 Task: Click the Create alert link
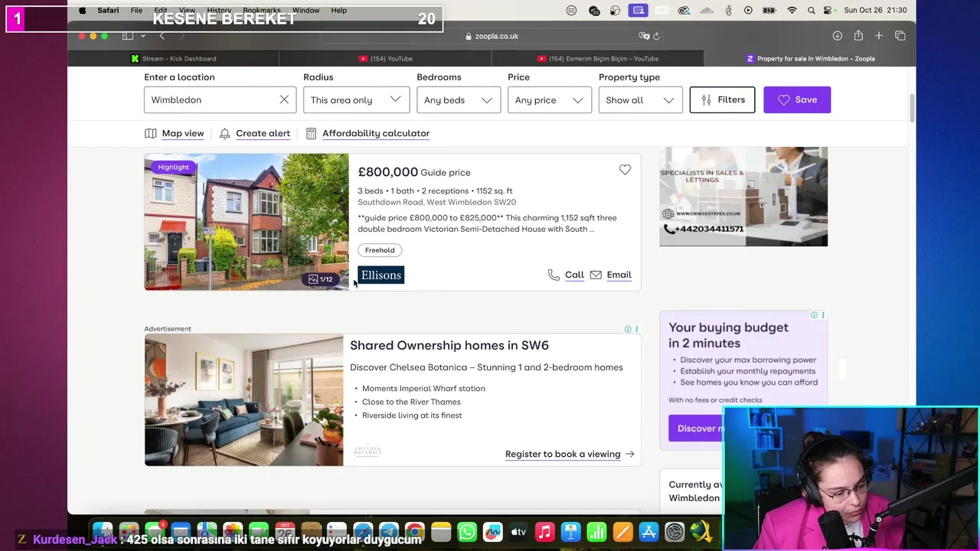point(263,133)
